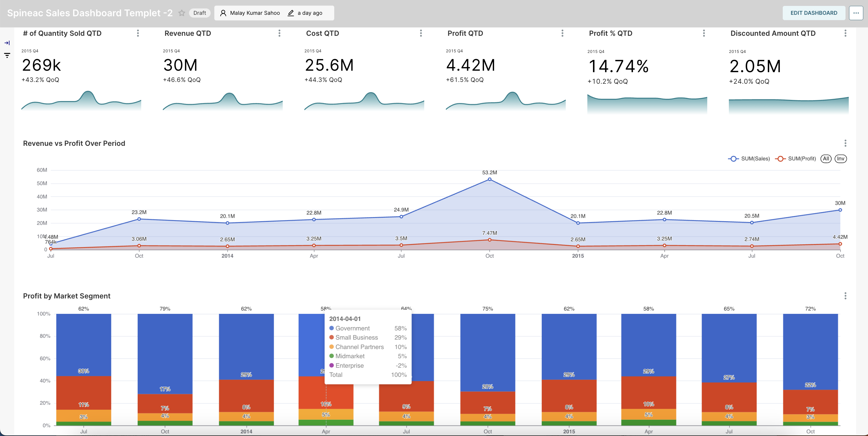Screen dimensions: 868x436
Task: Open options menu for Revenue vs Profit chart
Action: point(846,143)
